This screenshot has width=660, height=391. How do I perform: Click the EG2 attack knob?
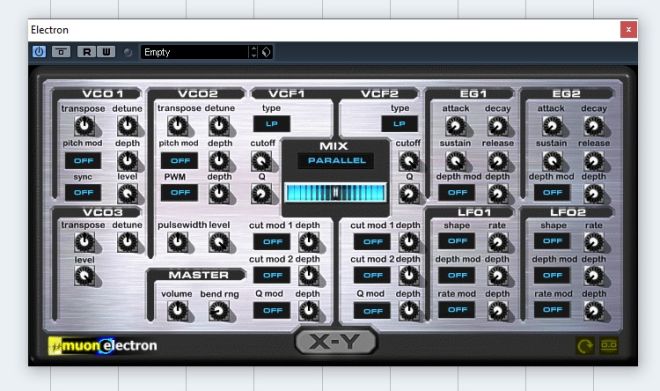click(552, 125)
